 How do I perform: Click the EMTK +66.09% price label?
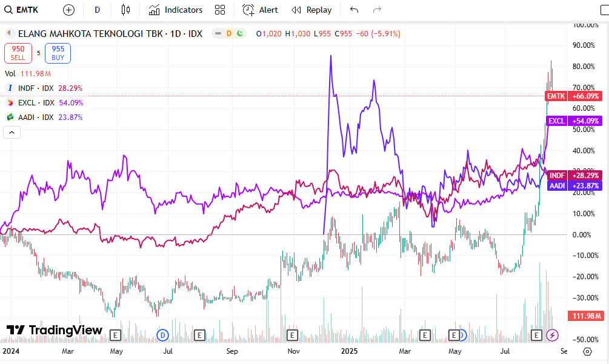click(574, 96)
